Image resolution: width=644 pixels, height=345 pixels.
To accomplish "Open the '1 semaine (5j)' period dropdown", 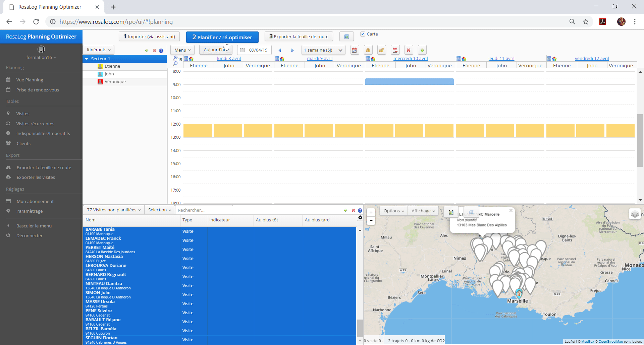I will (323, 50).
